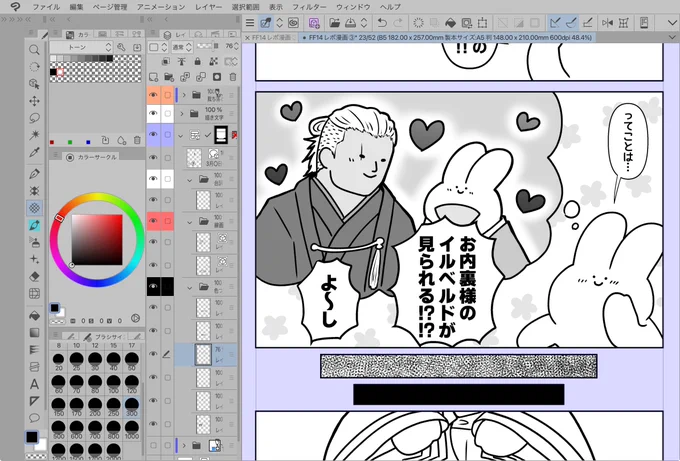
Task: Select the highlighted Decoration tool
Action: 34,208
